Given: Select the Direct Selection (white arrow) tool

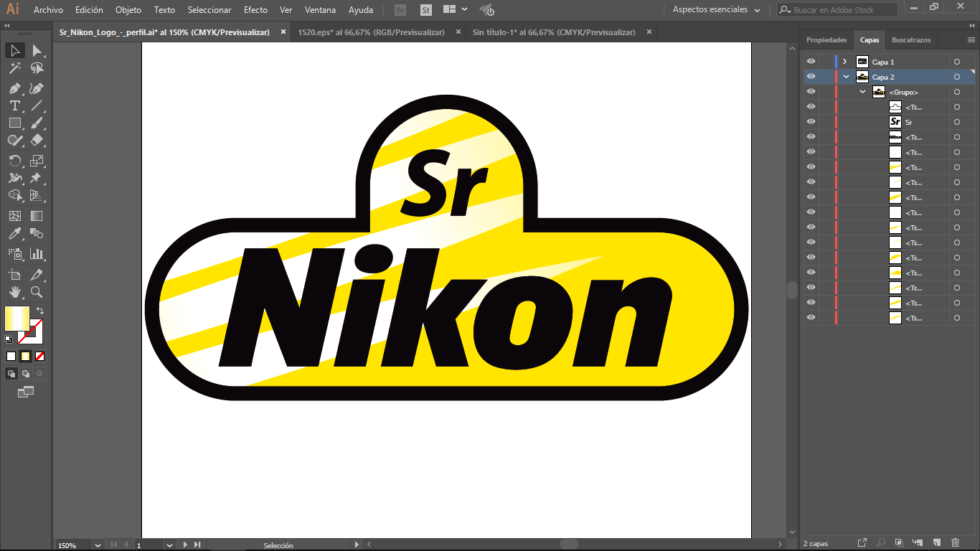Looking at the screenshot, I should click(37, 50).
